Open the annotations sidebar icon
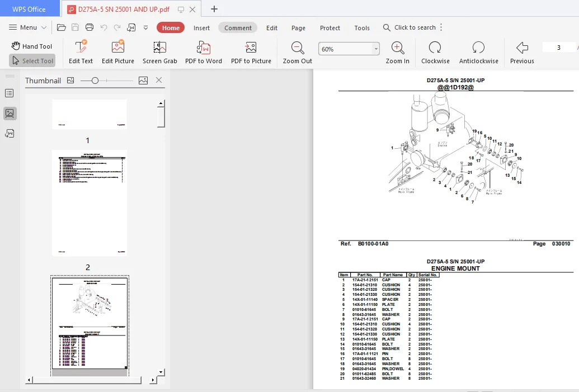579x392 pixels. coord(10,133)
